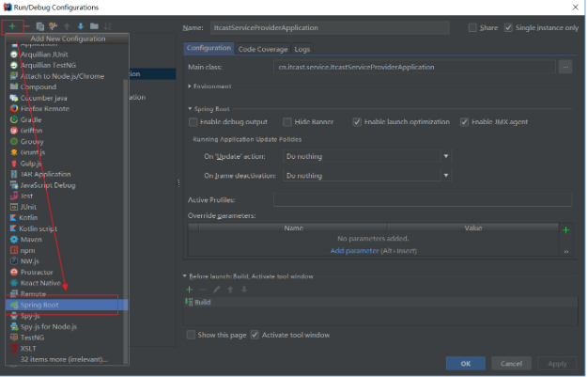Screen dimensions: 588x377
Task: Select Attach to Node.js/Chrome configuration type
Action: tap(64, 76)
